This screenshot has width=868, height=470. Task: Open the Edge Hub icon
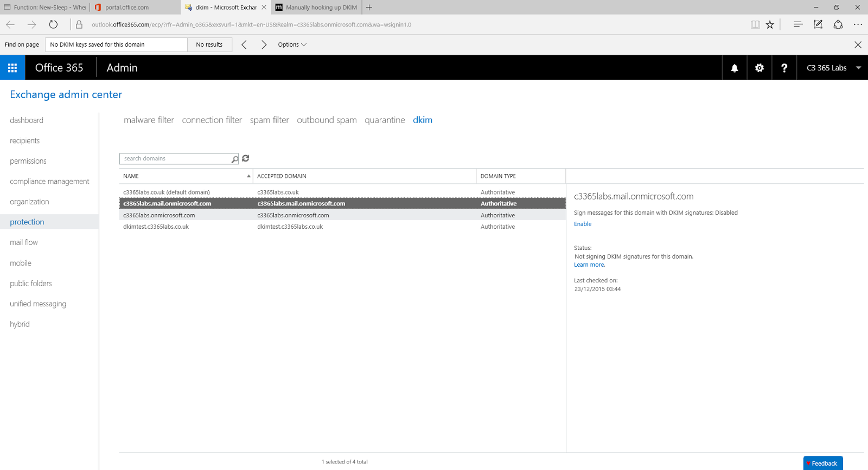798,24
